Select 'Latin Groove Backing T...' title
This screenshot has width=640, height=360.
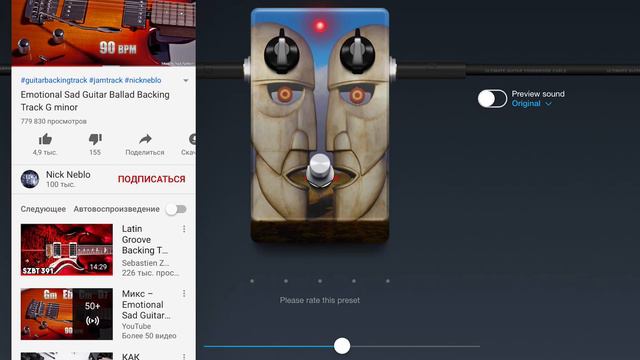(144, 240)
